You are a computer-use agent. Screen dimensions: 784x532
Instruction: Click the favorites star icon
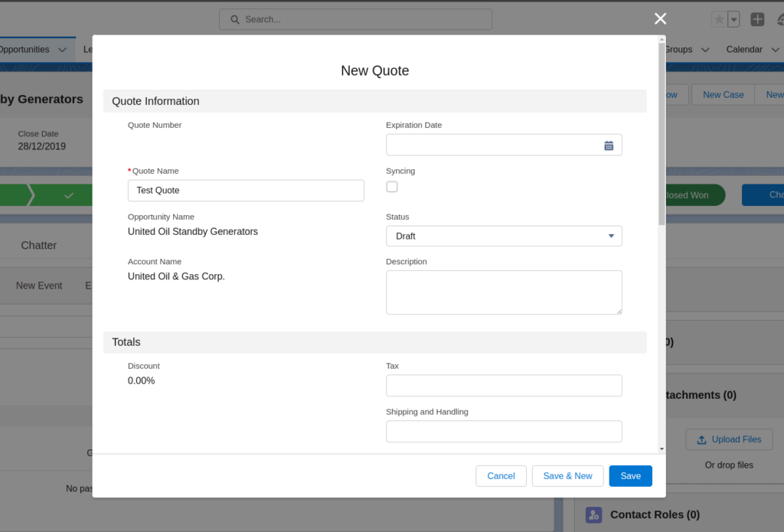pos(718,20)
